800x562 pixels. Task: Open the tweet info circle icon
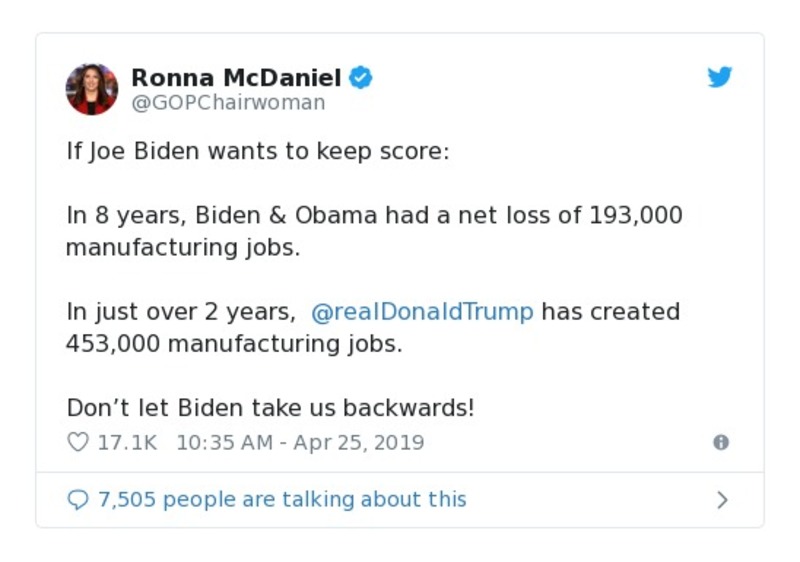click(720, 442)
